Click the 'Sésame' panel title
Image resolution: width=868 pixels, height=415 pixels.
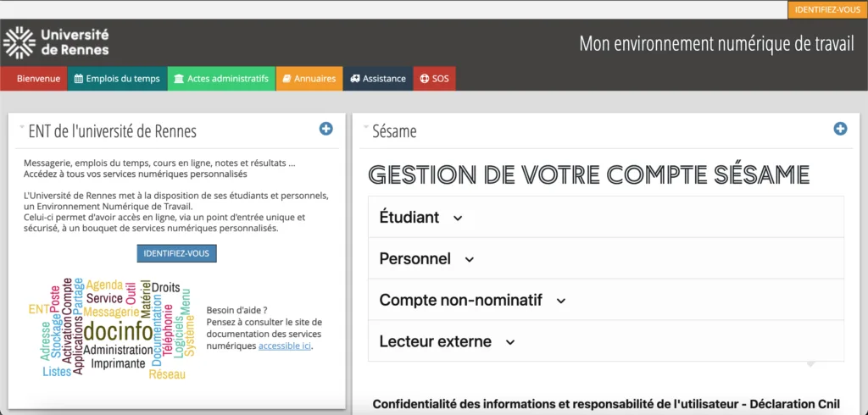coord(395,131)
